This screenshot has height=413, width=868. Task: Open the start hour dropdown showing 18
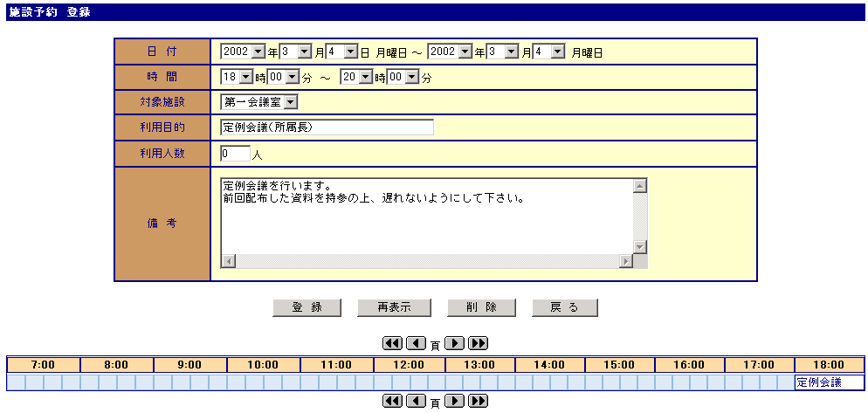pyautogui.click(x=237, y=78)
